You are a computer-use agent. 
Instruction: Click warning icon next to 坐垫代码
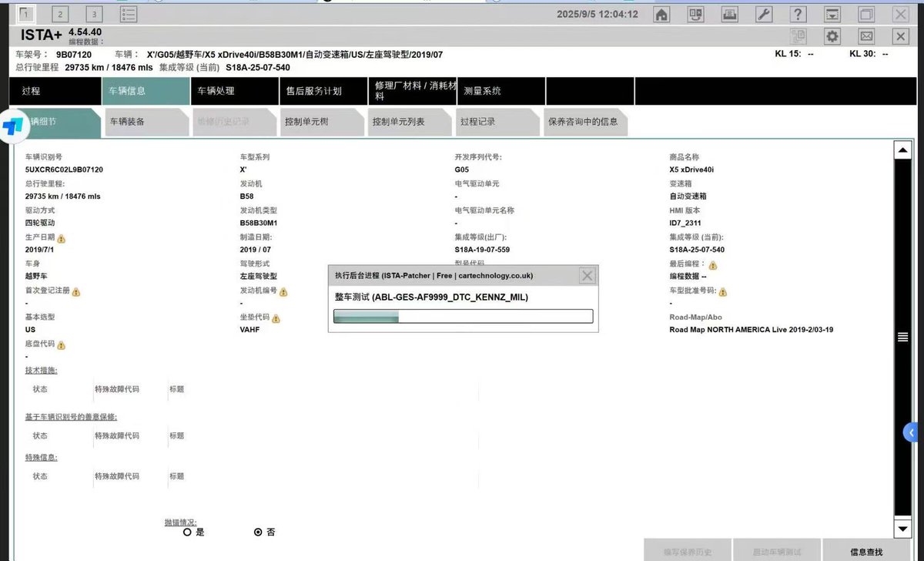[276, 318]
